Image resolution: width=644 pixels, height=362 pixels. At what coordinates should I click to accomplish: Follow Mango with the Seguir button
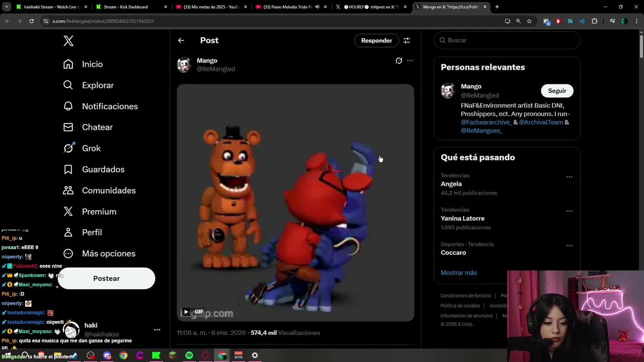click(557, 91)
